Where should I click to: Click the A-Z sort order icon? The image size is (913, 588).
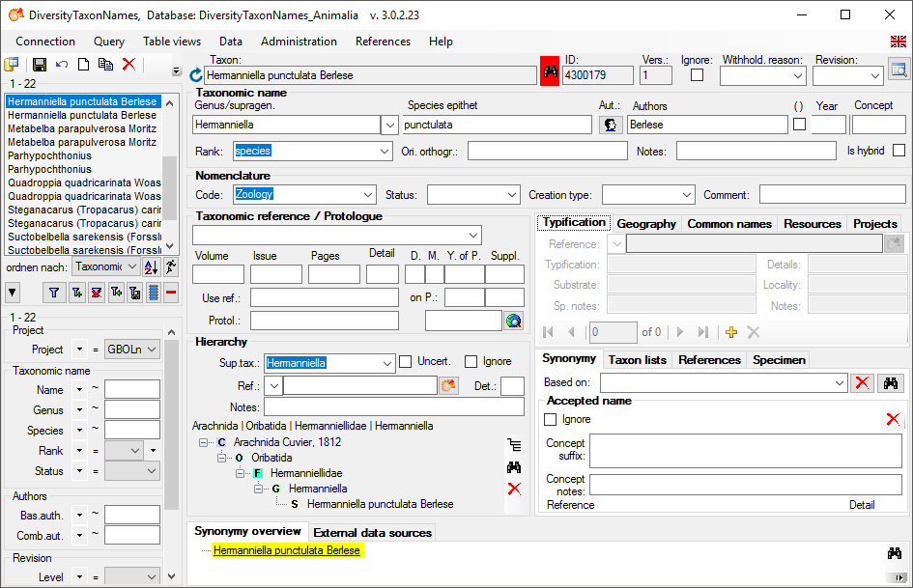coord(151,267)
